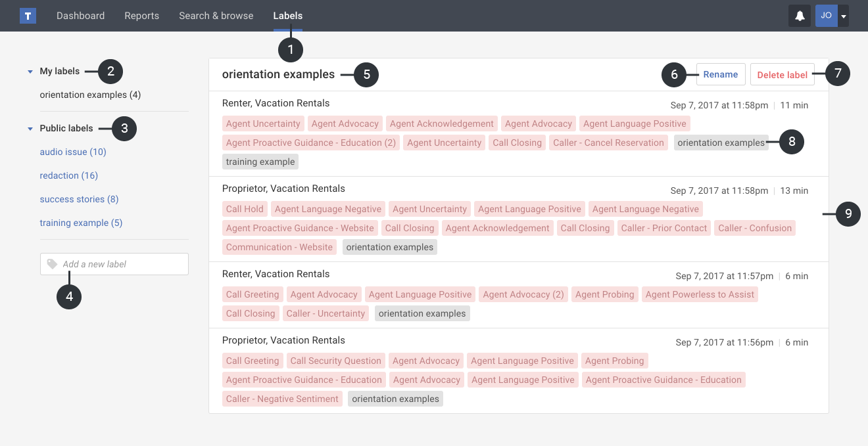Image resolution: width=868 pixels, height=446 pixels.
Task: Switch to Search & browse tab
Action: pyautogui.click(x=216, y=16)
